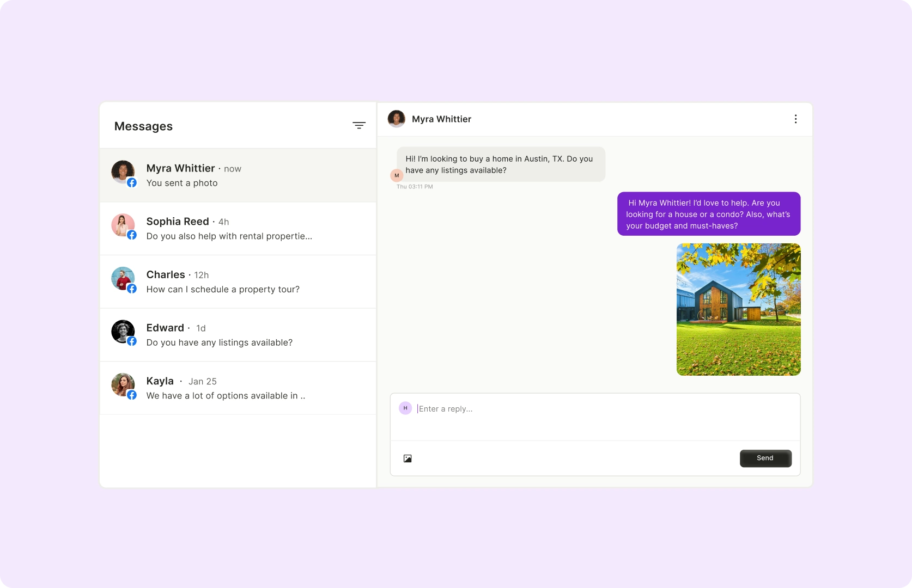Click Edward's avatar
912x588 pixels.
(x=123, y=332)
